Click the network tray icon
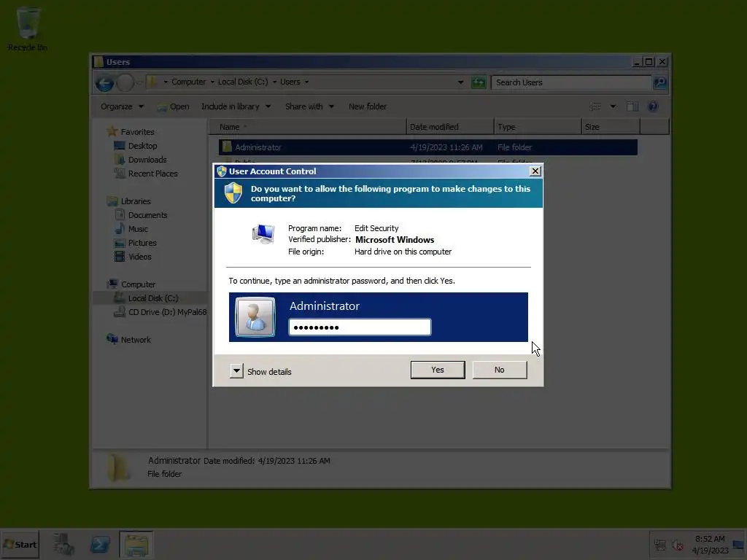The width and height of the screenshot is (747, 560). pos(659,545)
